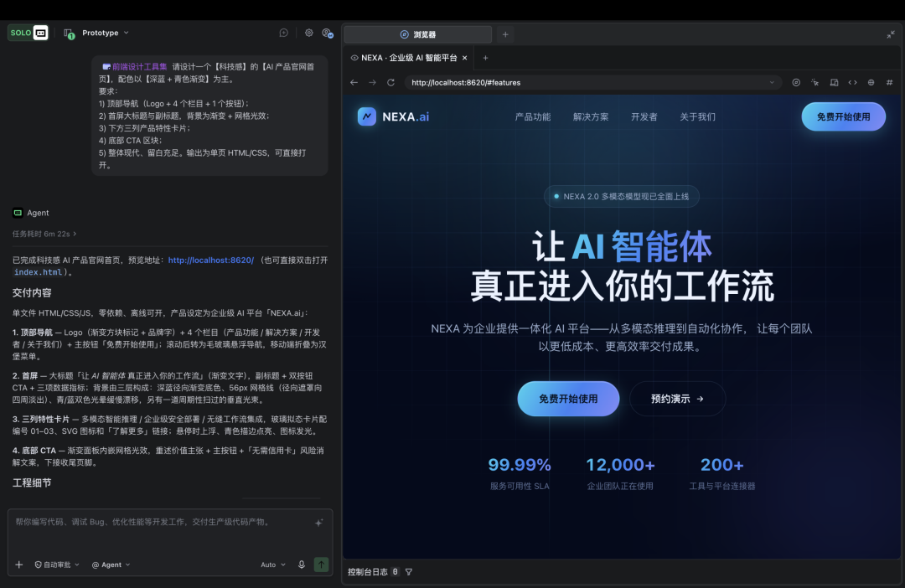
Task: Collapse the browser panel with the shrink icon
Action: click(891, 34)
